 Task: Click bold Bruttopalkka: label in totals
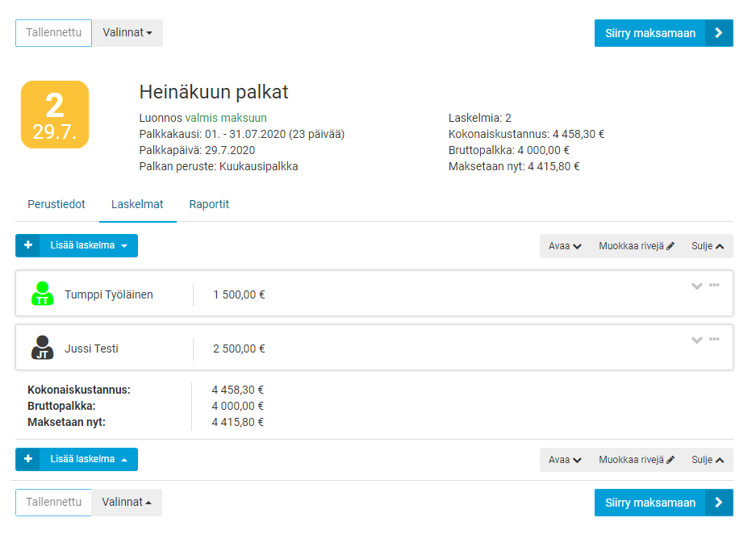(x=61, y=406)
